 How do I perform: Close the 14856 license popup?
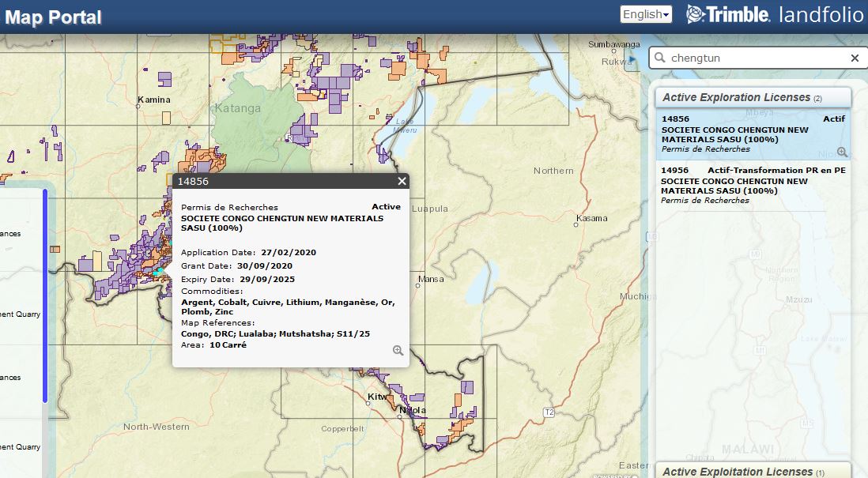tap(402, 181)
